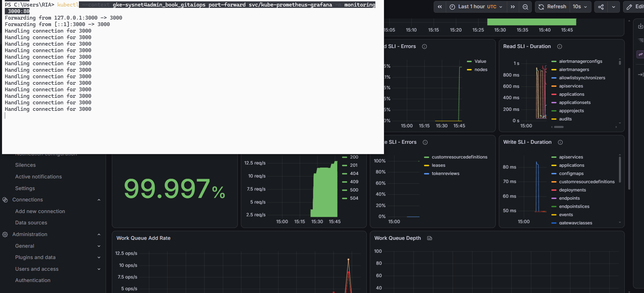Shift time range forward in Grafana
Image resolution: width=644 pixels, height=293 pixels.
tap(513, 7)
